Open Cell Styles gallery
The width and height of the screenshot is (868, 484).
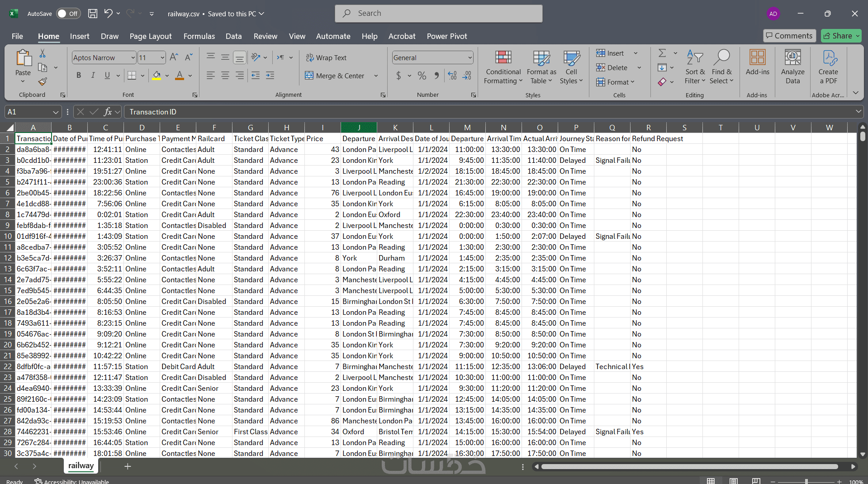tap(572, 67)
